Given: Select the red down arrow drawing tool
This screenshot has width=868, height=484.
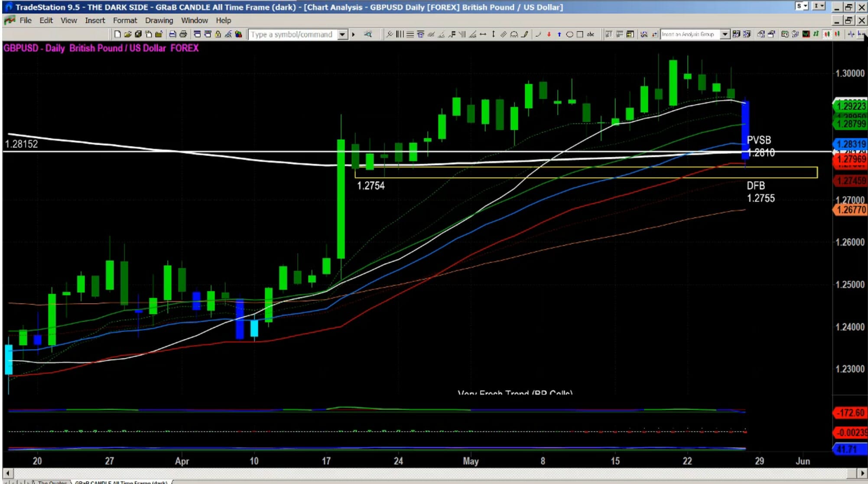Looking at the screenshot, I should pyautogui.click(x=549, y=34).
